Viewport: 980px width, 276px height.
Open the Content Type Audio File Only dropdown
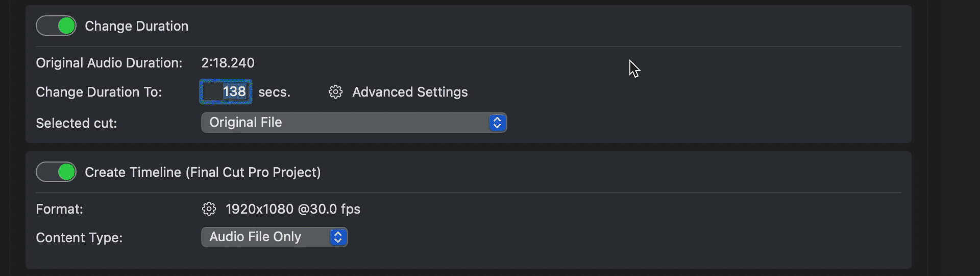tap(275, 237)
